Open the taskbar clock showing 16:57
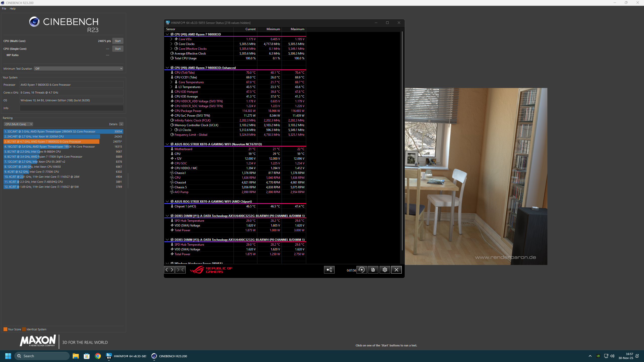Viewport: 644px width, 362px height. coord(626,356)
